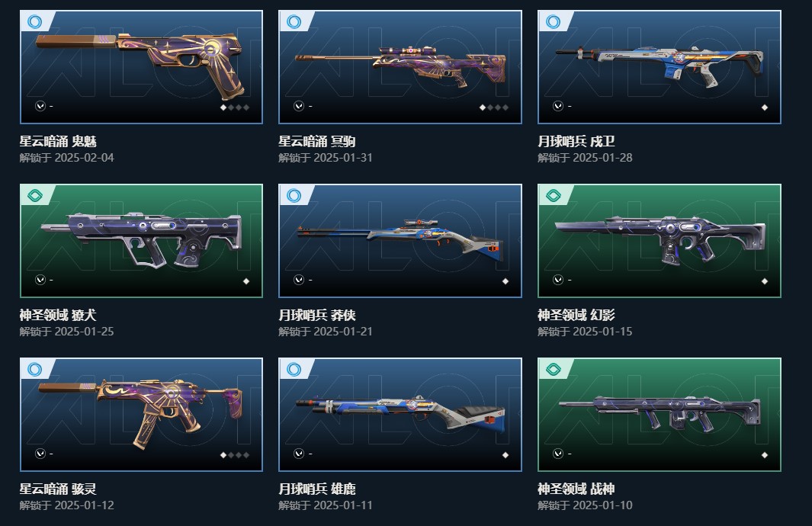Open the 月球哨兵 莽侠 sniper skin image

[x=400, y=241]
